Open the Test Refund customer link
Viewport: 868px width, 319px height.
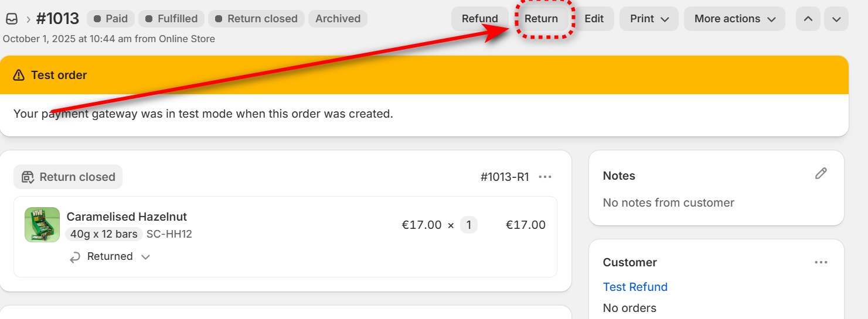pos(635,287)
